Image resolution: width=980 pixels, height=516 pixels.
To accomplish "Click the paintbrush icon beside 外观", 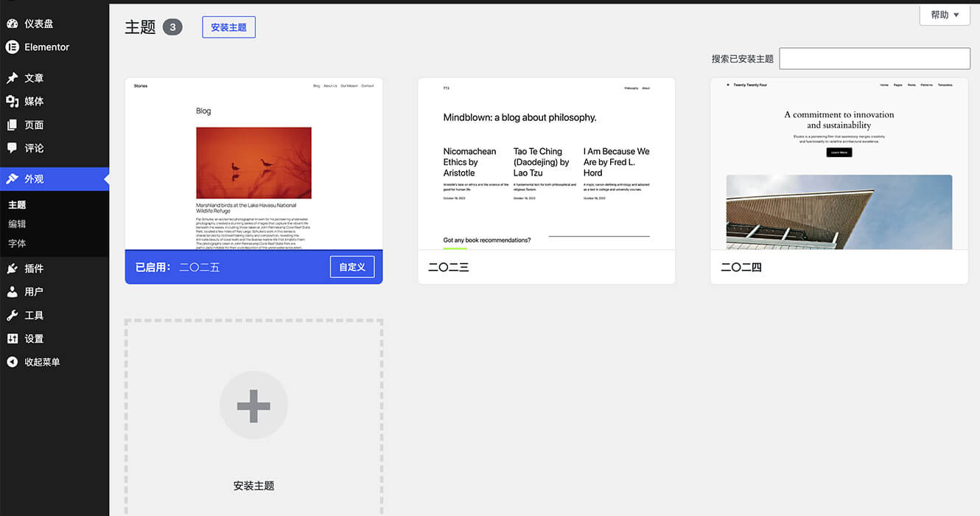I will pos(12,179).
